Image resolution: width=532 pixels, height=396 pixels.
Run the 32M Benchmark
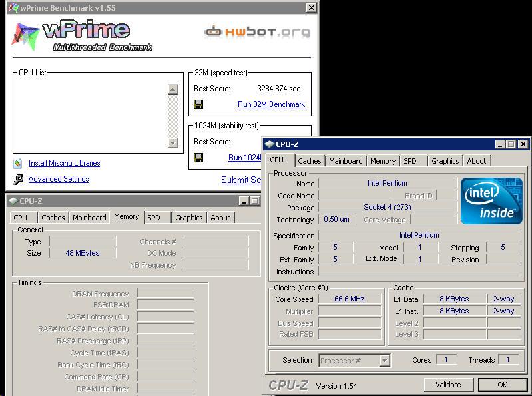click(271, 104)
